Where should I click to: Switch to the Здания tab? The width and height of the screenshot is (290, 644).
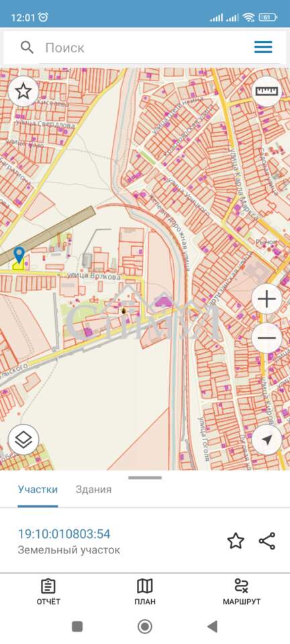pyautogui.click(x=93, y=489)
